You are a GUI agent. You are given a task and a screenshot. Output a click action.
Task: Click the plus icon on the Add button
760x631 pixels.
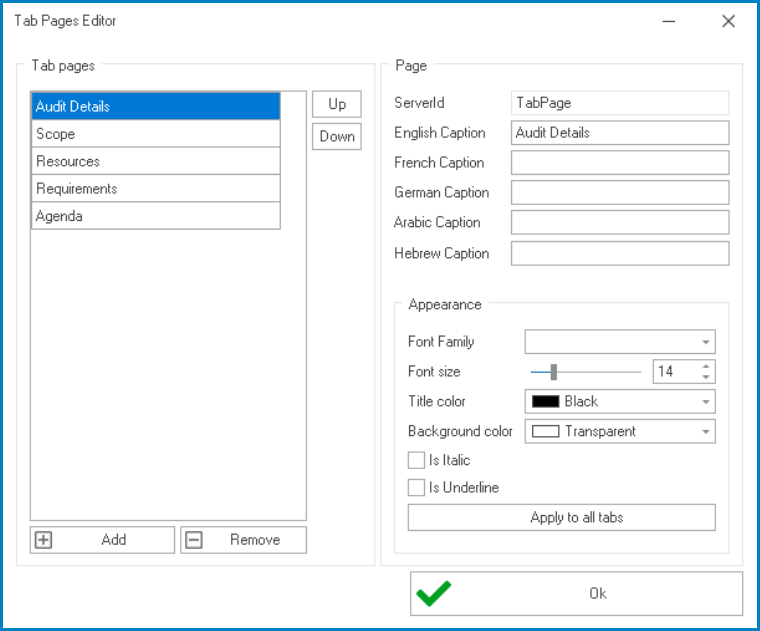pyautogui.click(x=44, y=540)
